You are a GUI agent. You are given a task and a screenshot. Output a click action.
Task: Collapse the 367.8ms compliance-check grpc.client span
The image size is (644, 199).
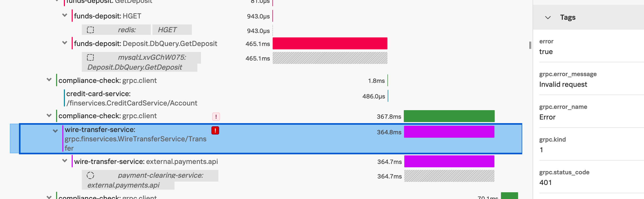49,115
